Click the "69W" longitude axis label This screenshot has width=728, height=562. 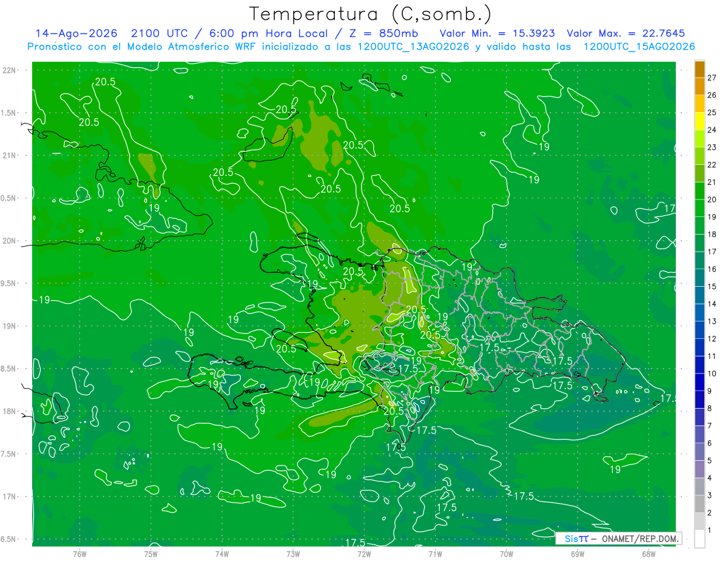(x=578, y=554)
